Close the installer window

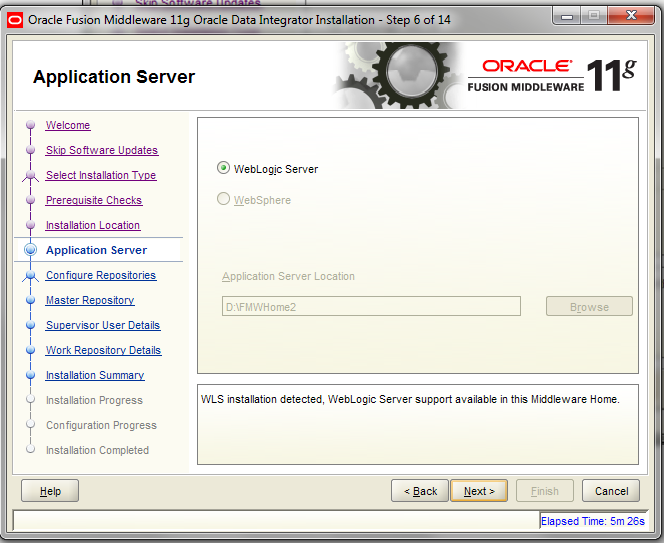[631, 16]
